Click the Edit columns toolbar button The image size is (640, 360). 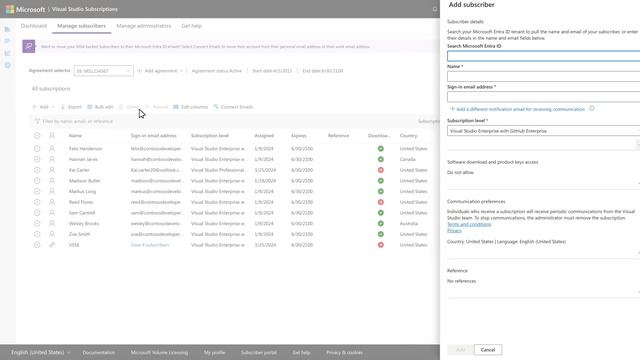(x=190, y=107)
